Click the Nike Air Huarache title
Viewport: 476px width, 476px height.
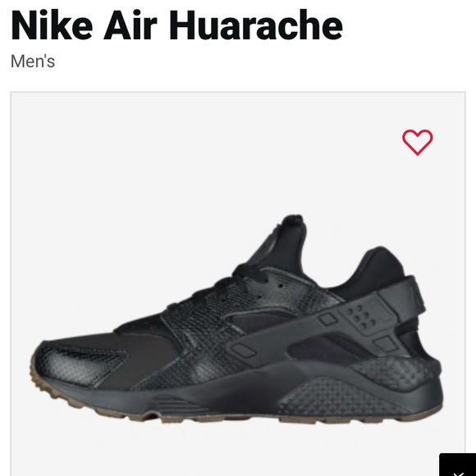(x=176, y=25)
